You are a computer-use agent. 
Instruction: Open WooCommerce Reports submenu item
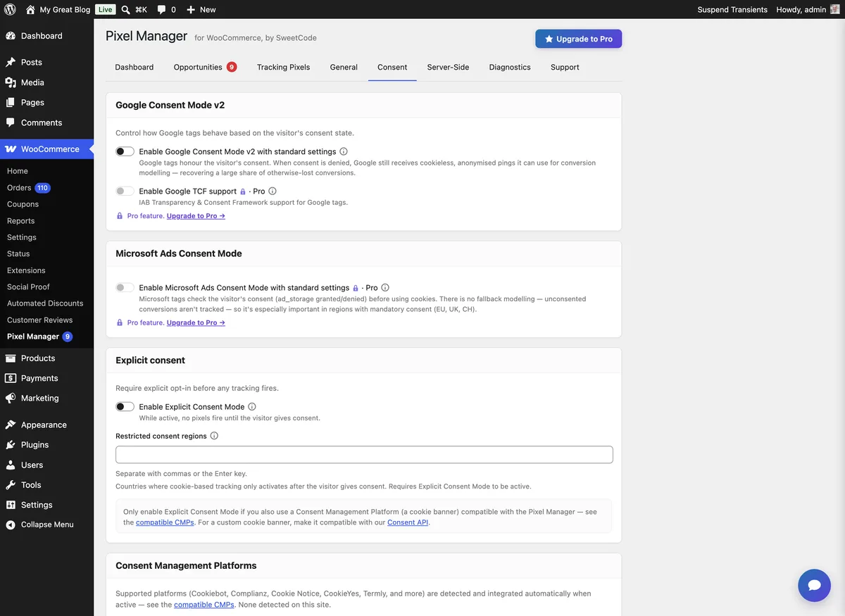20,221
